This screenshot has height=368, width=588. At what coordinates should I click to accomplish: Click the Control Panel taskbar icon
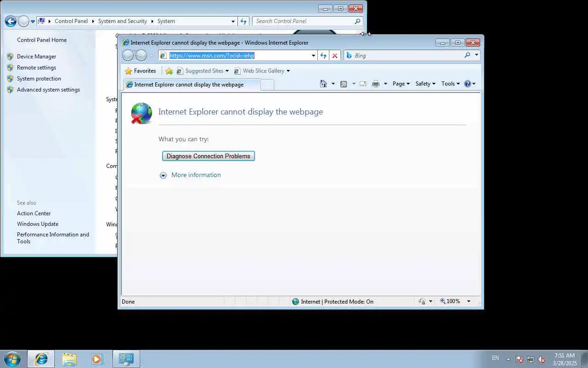(x=126, y=359)
